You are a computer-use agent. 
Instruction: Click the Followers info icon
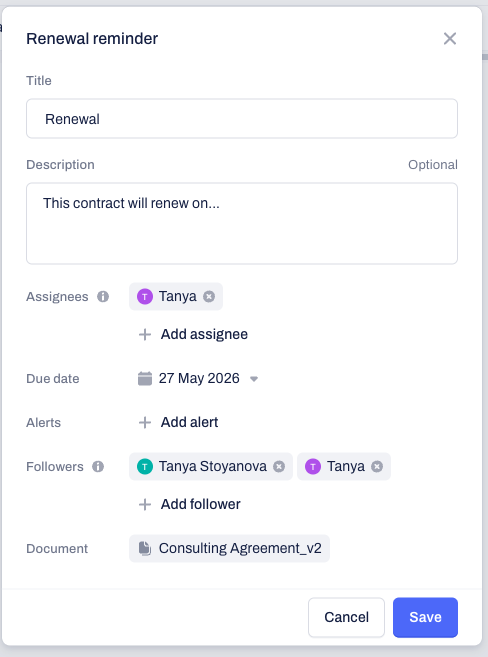[x=98, y=466]
